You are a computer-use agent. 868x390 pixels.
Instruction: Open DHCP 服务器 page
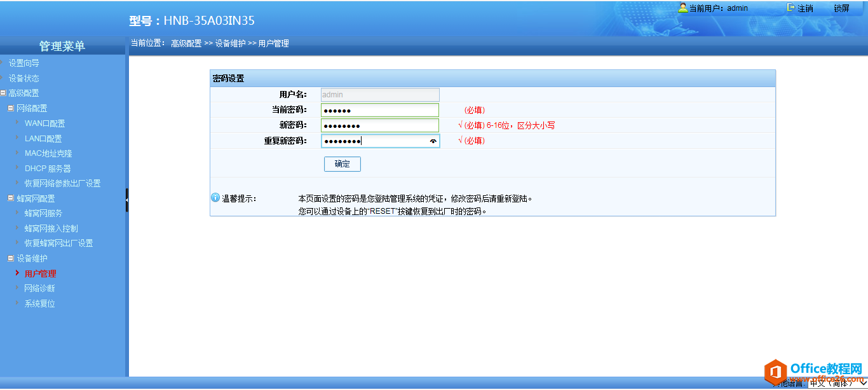click(48, 169)
